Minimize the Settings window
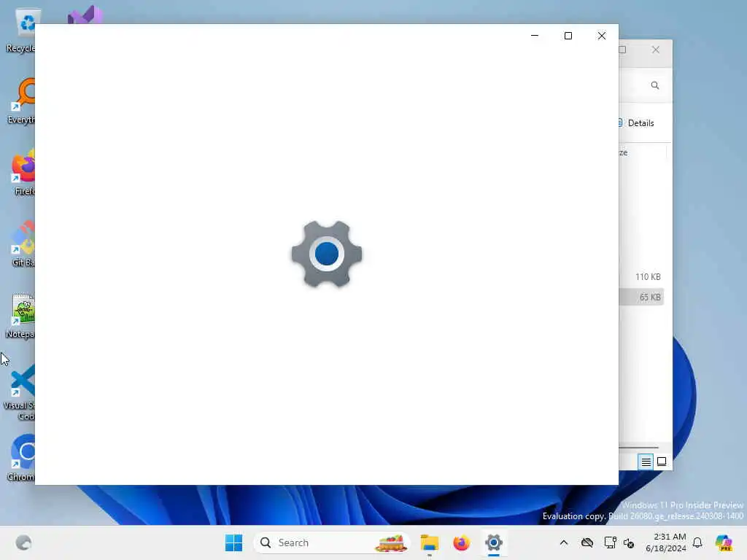 click(x=535, y=36)
